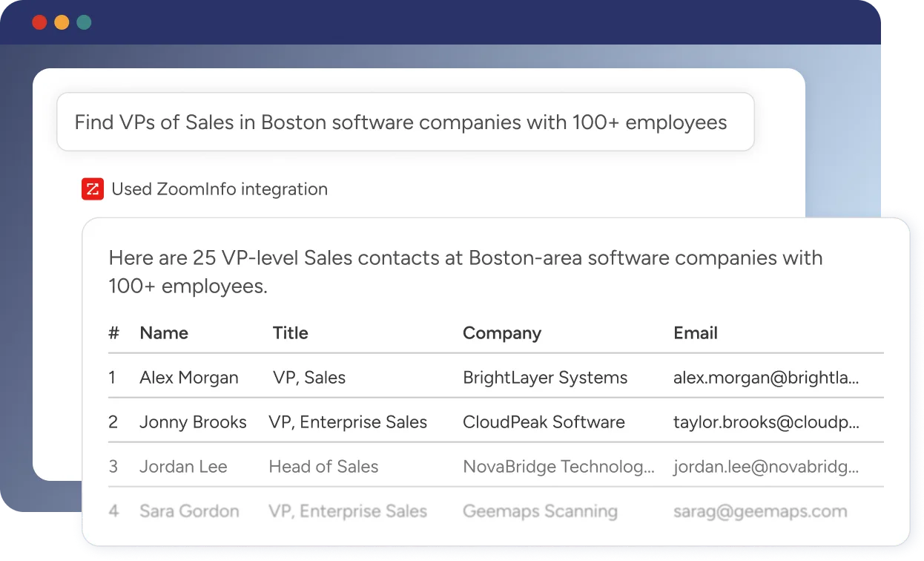Select the name Jordan Lee
The width and height of the screenshot is (924, 561).
coord(183,467)
